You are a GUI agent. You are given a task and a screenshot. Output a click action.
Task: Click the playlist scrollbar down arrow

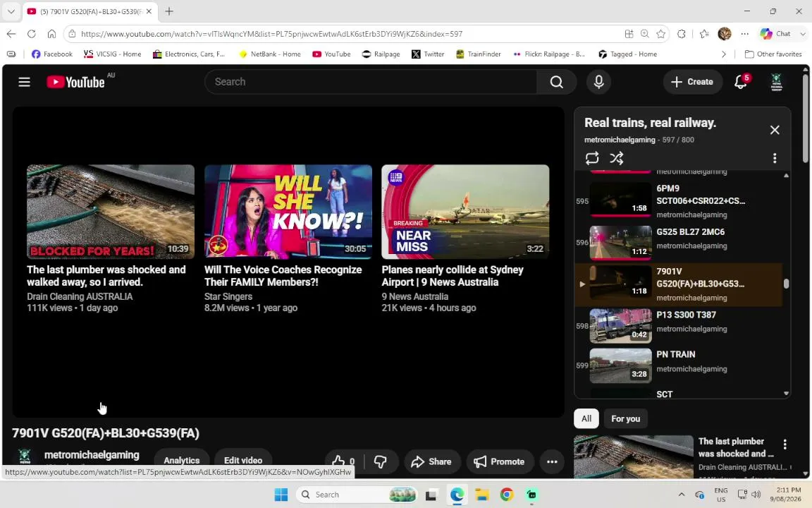coord(786,394)
